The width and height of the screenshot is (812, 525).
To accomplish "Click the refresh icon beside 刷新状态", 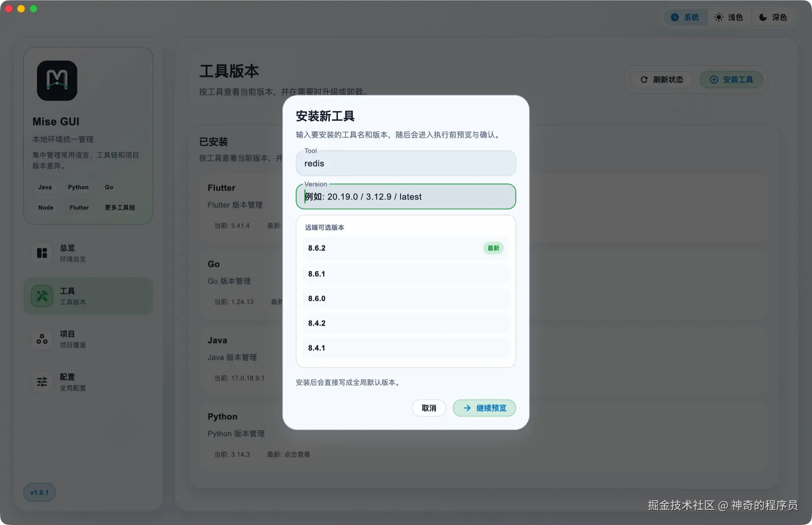I will point(644,79).
